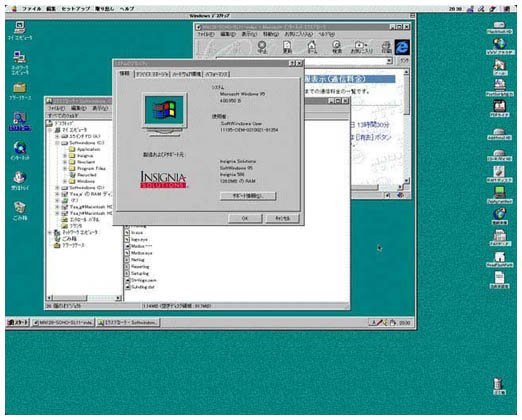Select the Insignia folder in tree

pyautogui.click(x=81, y=156)
